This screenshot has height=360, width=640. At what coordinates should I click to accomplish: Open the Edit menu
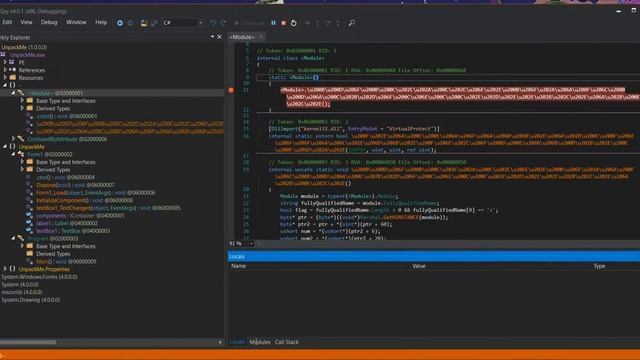coord(7,22)
